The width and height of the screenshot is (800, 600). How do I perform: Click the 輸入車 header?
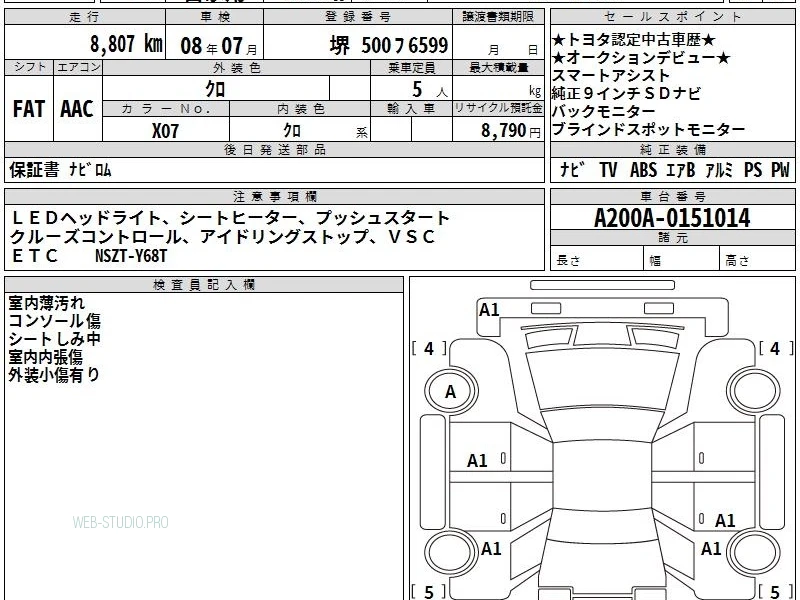pyautogui.click(x=411, y=109)
